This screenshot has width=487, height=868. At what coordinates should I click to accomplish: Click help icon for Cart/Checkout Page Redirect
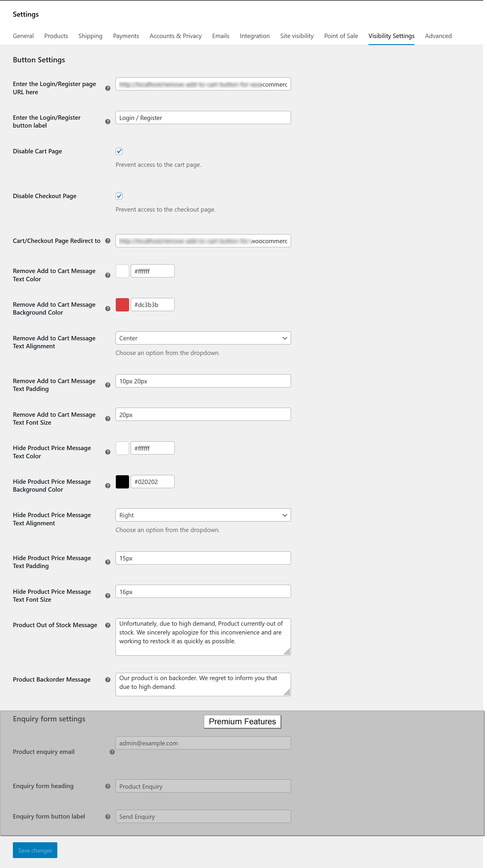pyautogui.click(x=108, y=241)
